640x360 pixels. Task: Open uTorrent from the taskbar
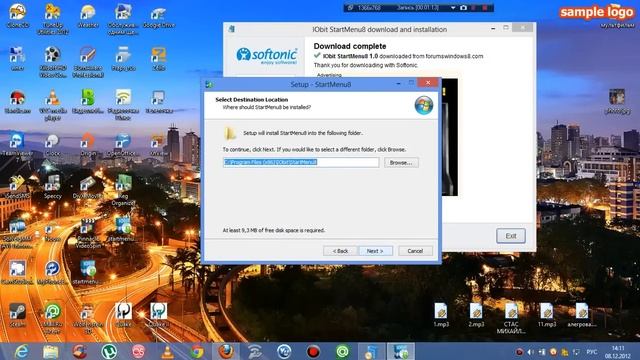[109, 351]
